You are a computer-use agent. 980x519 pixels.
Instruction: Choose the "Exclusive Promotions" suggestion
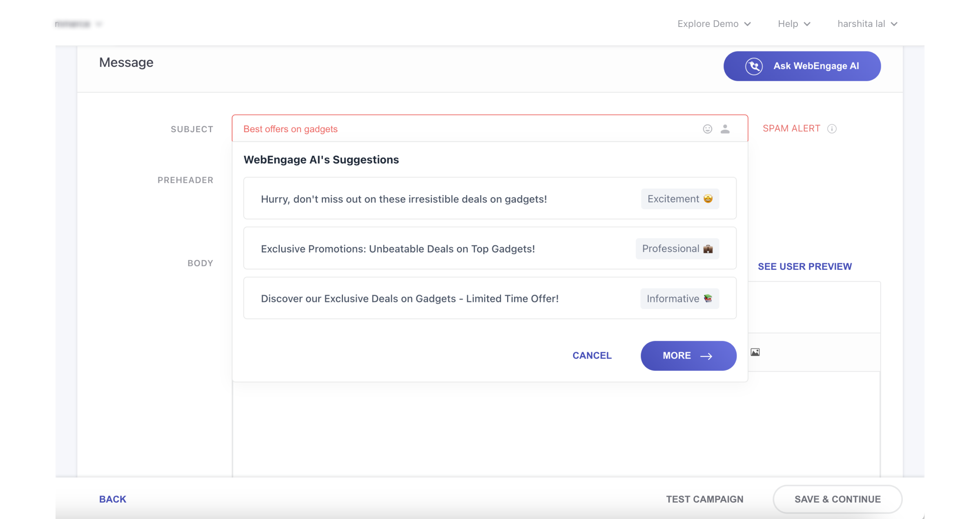[x=398, y=249]
